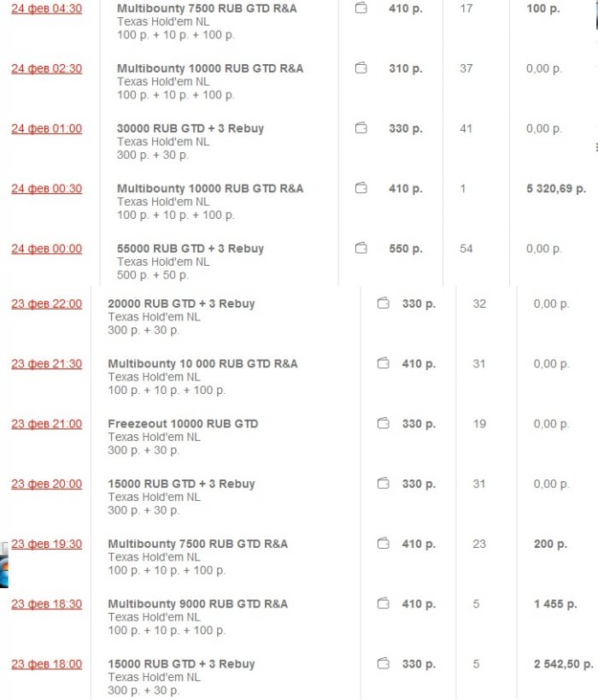Image resolution: width=598 pixels, height=700 pixels.
Task: Click the buy-in icon in the 24 фев 02:30 row
Action: click(361, 68)
